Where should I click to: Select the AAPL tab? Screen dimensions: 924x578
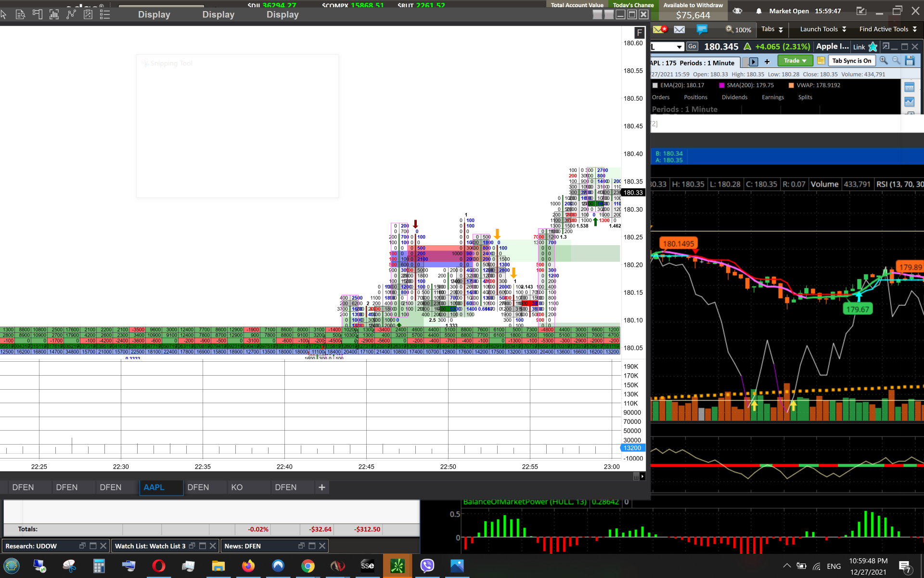pyautogui.click(x=154, y=487)
